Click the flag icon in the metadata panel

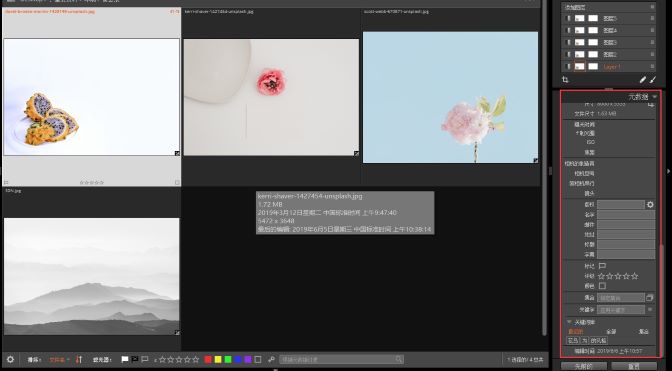point(602,266)
